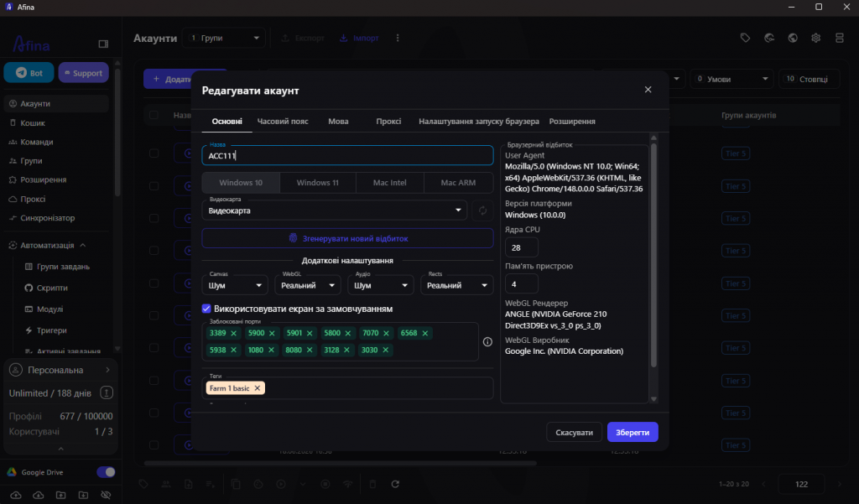Switch to the Проксі tab
Viewport: 859px width, 504px height.
click(388, 121)
